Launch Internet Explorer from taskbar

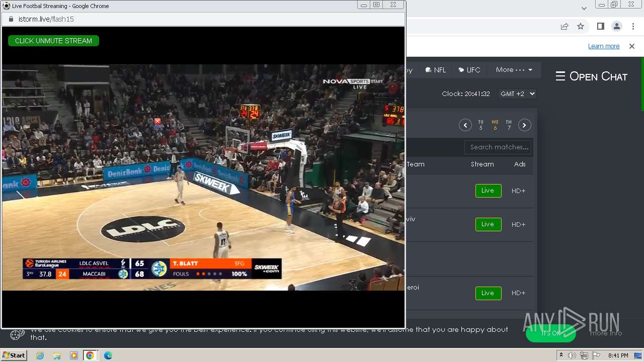point(40,355)
